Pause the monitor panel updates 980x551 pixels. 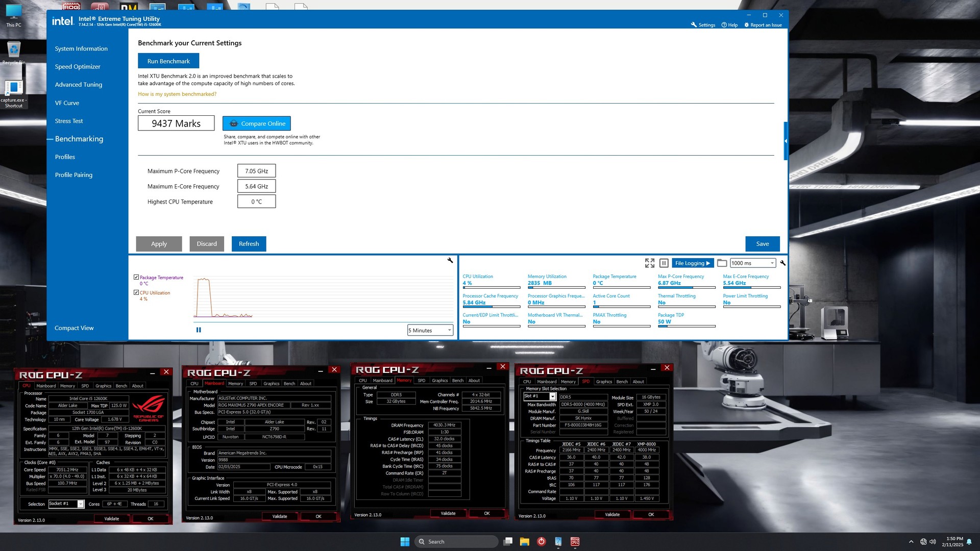tap(664, 263)
